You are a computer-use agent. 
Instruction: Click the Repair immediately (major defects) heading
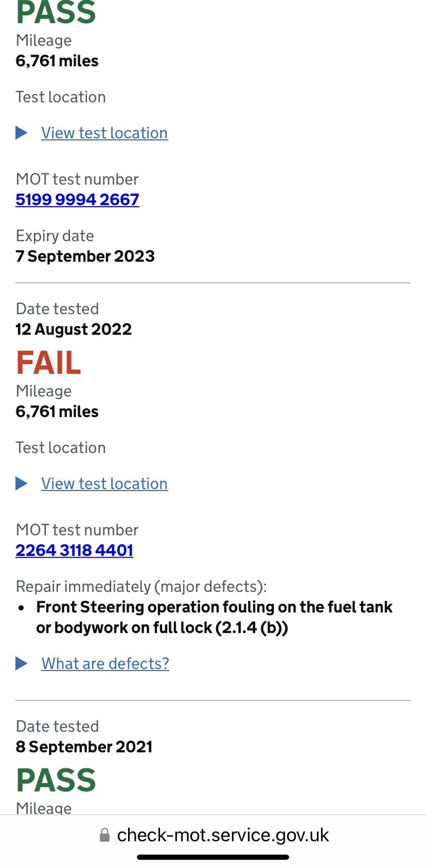[x=141, y=586]
